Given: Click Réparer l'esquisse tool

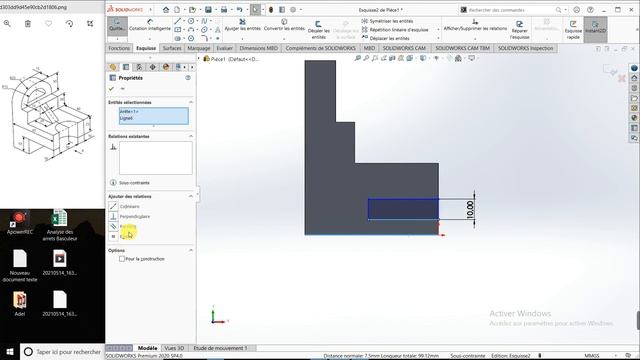Looking at the screenshot, I should pos(520,30).
